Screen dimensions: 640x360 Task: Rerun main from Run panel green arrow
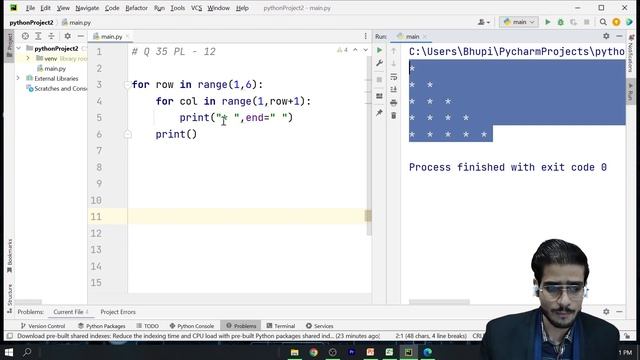tap(380, 50)
